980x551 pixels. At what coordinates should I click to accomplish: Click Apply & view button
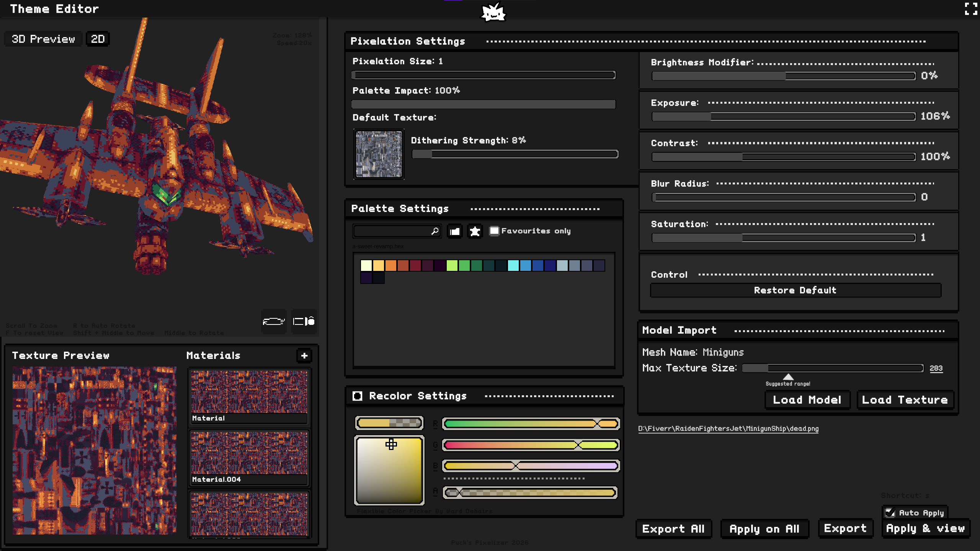tap(926, 528)
